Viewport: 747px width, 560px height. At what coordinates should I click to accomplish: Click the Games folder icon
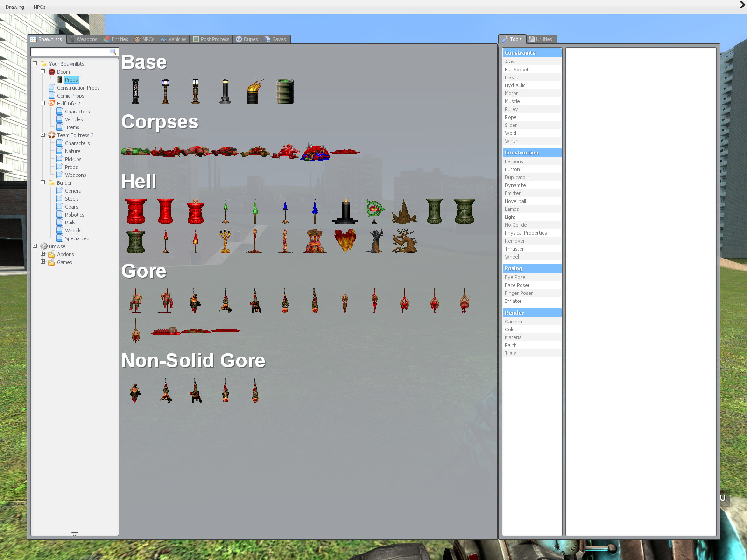click(52, 262)
